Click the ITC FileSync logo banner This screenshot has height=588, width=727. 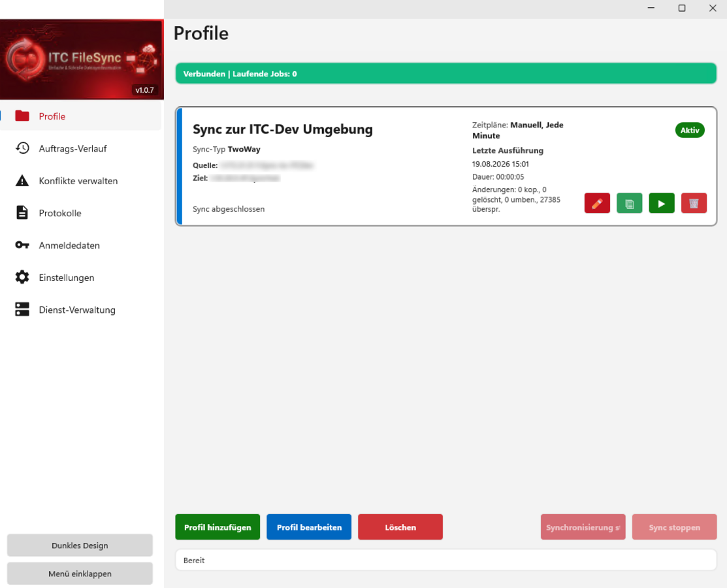tap(82, 59)
